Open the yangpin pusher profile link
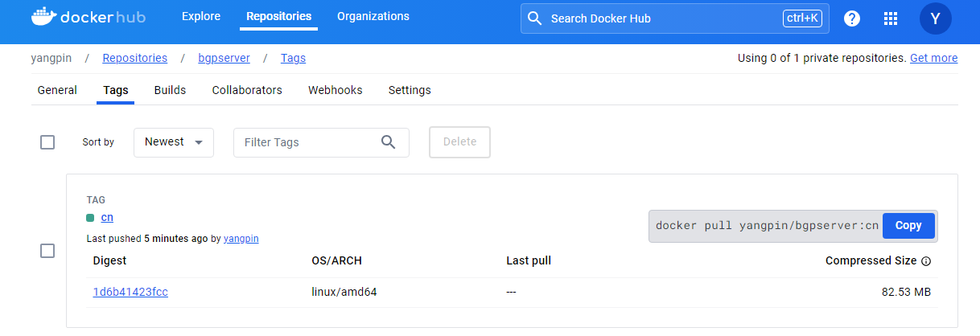The height and width of the screenshot is (336, 980). tap(241, 239)
